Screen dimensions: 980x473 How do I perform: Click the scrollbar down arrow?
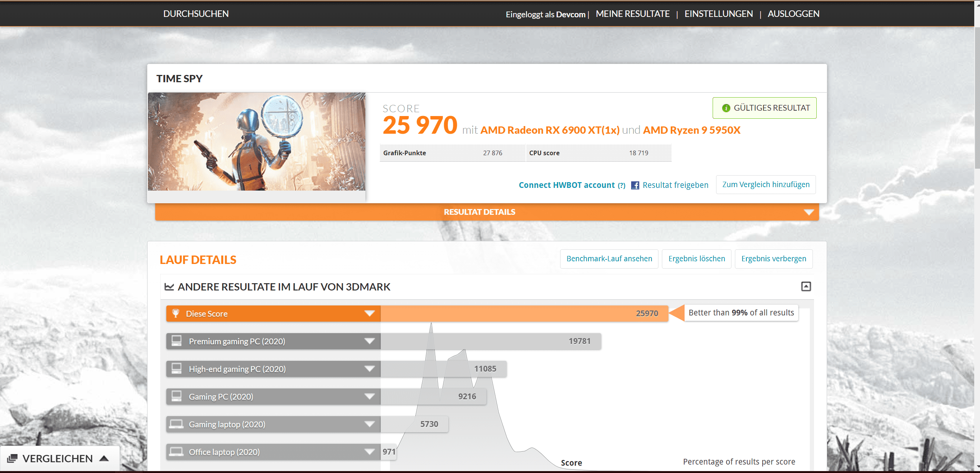point(977,467)
